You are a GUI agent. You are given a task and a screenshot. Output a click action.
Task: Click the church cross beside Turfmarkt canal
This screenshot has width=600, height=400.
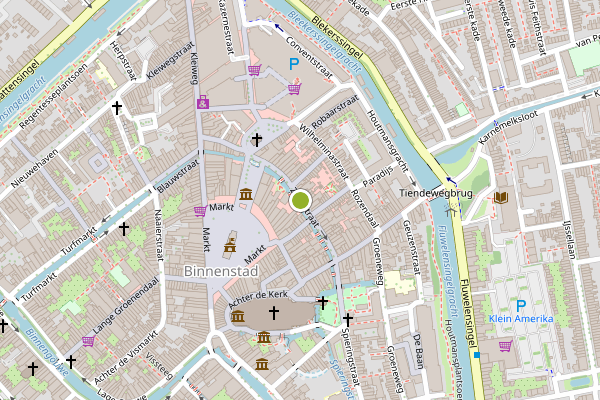pos(124,229)
